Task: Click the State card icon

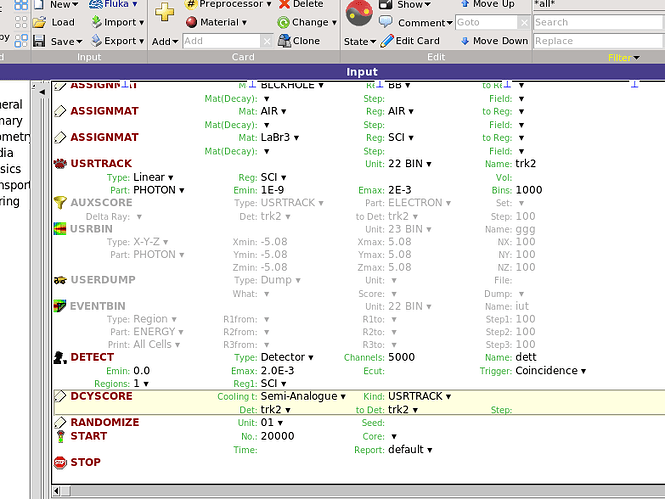Action: click(x=359, y=13)
